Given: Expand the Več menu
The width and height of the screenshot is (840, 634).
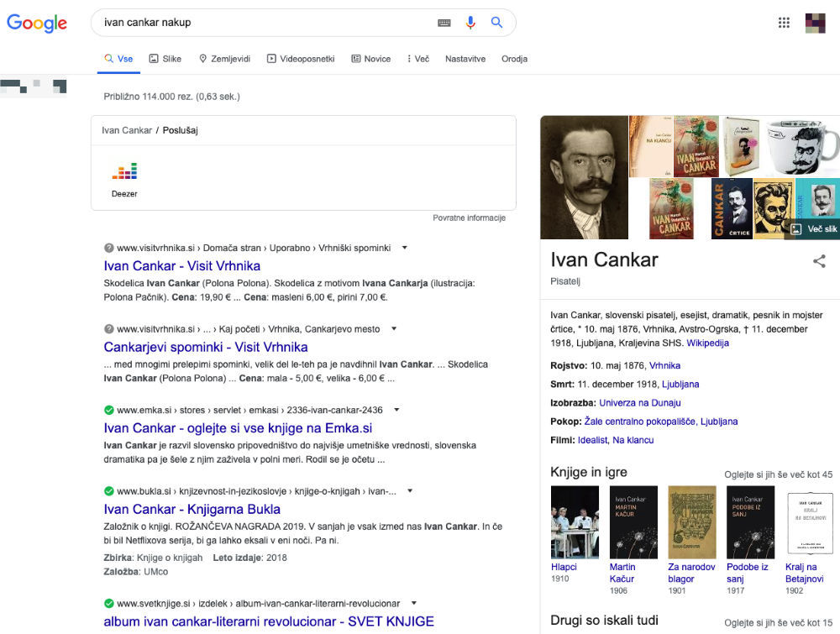Looking at the screenshot, I should point(417,59).
